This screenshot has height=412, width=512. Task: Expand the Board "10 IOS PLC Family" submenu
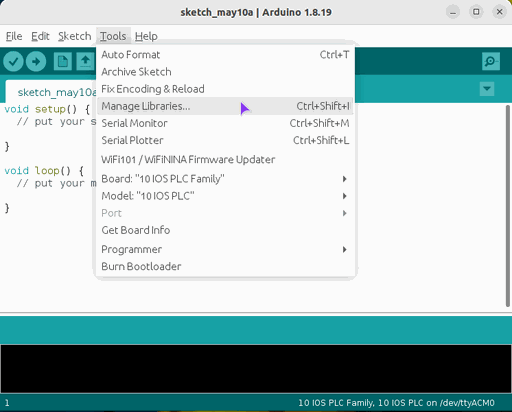225,179
